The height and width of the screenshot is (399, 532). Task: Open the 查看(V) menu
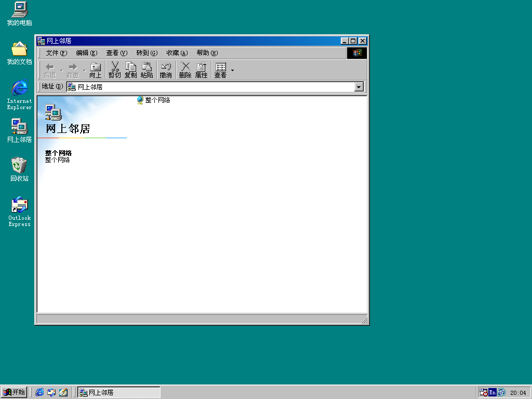coord(117,53)
